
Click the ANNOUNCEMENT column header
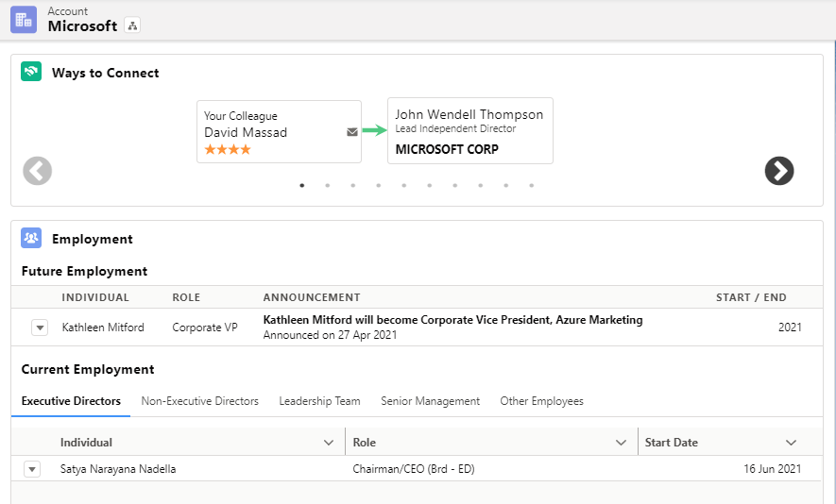pos(312,297)
